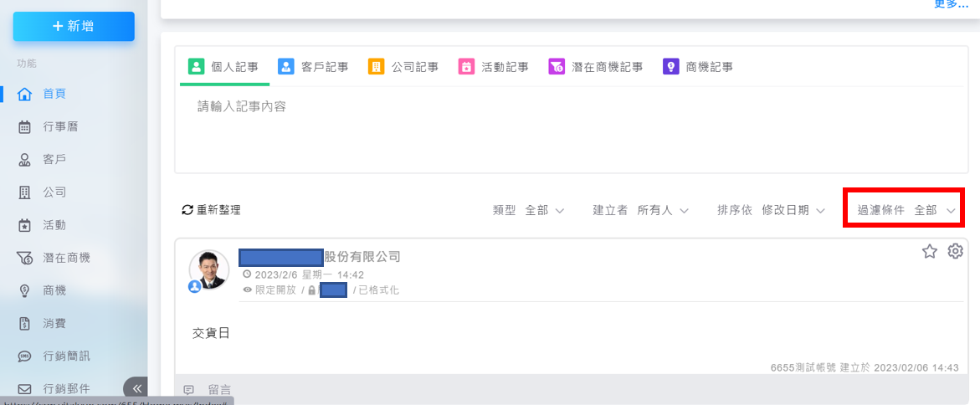Open 潛在商機 leads in sidebar
Screen dimensions: 980x405
click(65, 258)
